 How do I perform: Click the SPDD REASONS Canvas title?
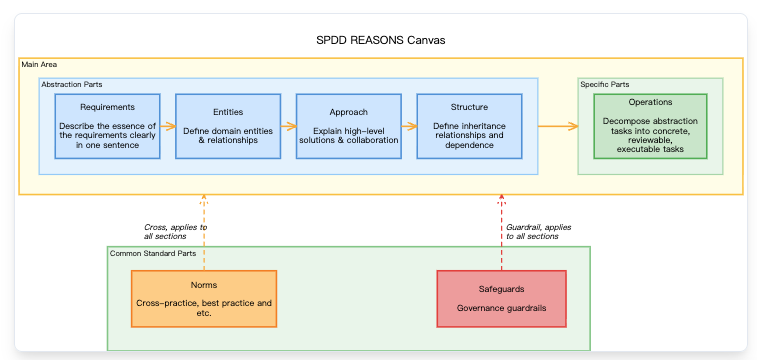(x=380, y=41)
